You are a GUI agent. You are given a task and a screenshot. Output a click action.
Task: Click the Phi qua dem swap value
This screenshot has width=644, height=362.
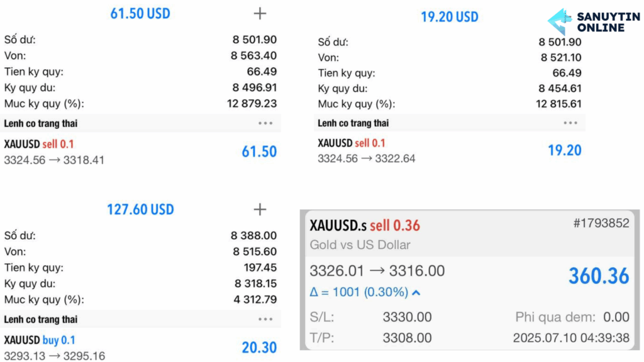coord(616,317)
